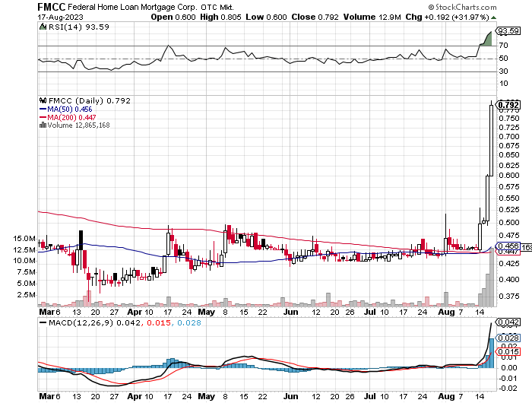Click the candlestick icon before FMCC (Daily)
Screen dimensions: 532x403
[43, 101]
